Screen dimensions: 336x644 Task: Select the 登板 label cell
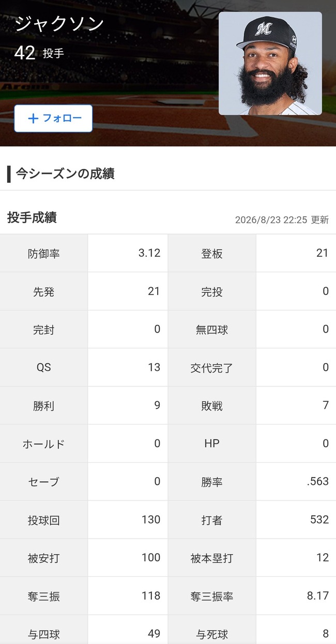212,253
